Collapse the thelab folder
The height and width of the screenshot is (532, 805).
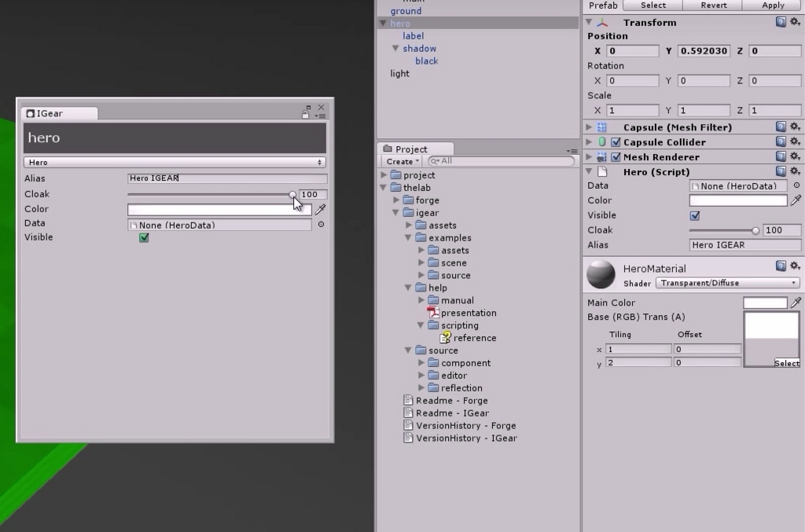[383, 188]
